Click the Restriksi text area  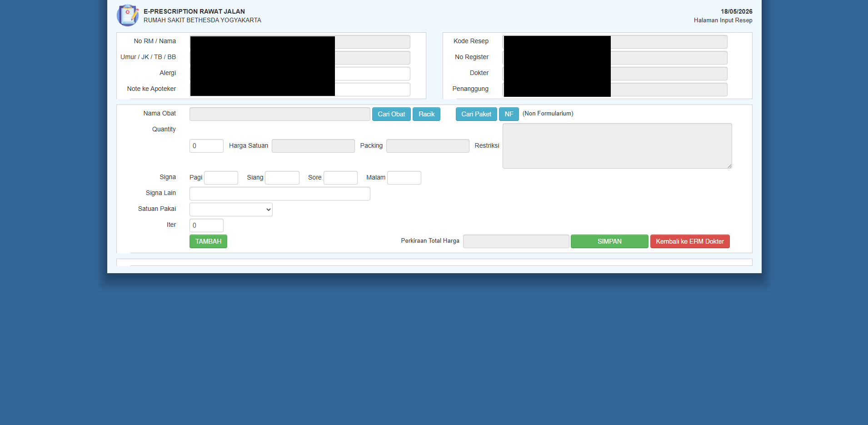617,146
